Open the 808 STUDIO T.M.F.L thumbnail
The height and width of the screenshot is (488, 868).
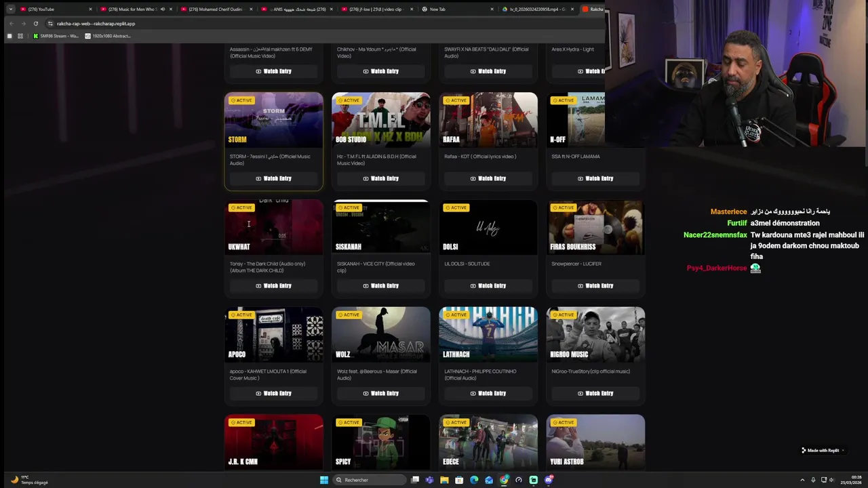[x=381, y=120]
